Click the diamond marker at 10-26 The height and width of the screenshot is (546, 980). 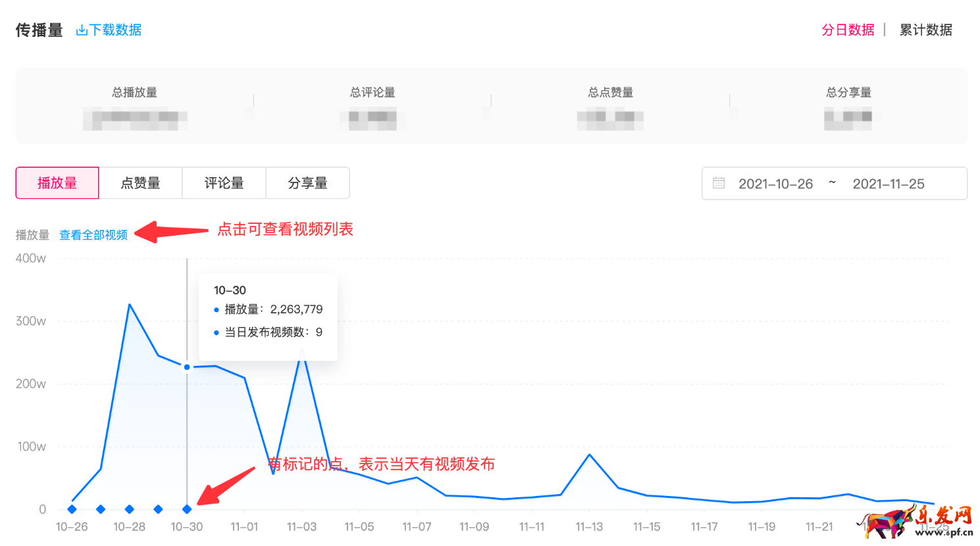click(x=72, y=509)
